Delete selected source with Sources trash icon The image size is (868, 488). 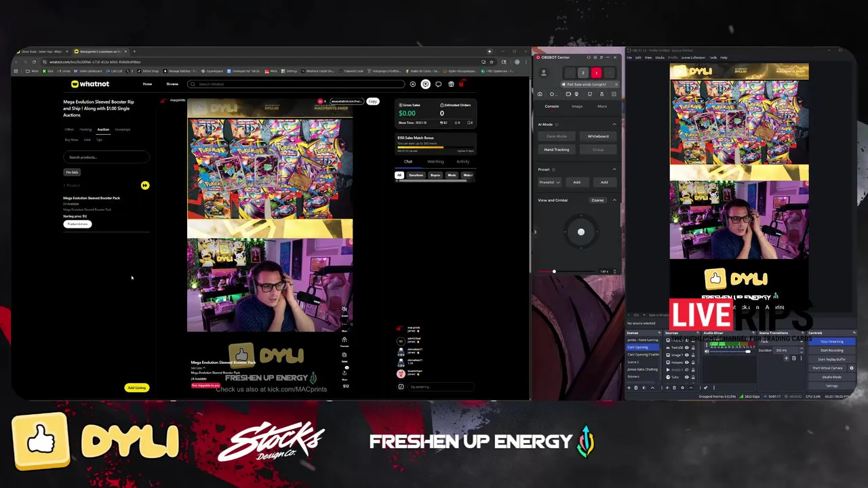[674, 388]
